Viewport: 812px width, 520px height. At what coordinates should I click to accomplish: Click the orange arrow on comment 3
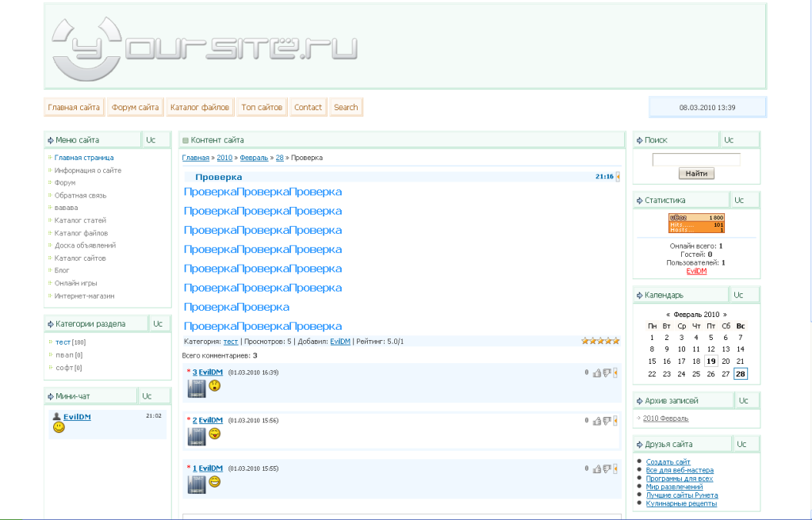point(615,373)
